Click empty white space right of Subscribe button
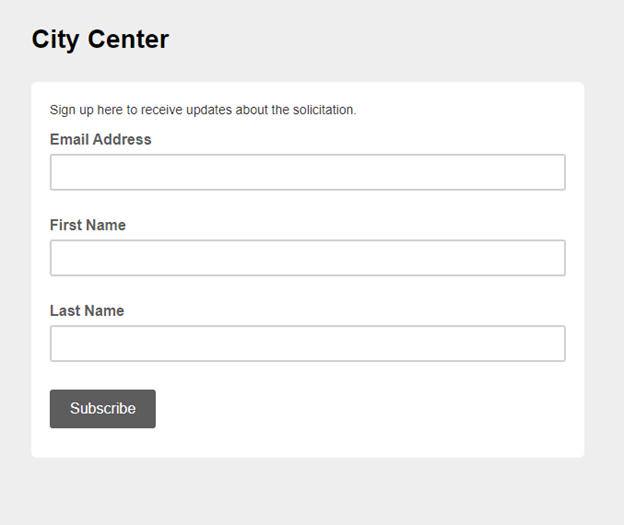624x525 pixels. (x=360, y=409)
